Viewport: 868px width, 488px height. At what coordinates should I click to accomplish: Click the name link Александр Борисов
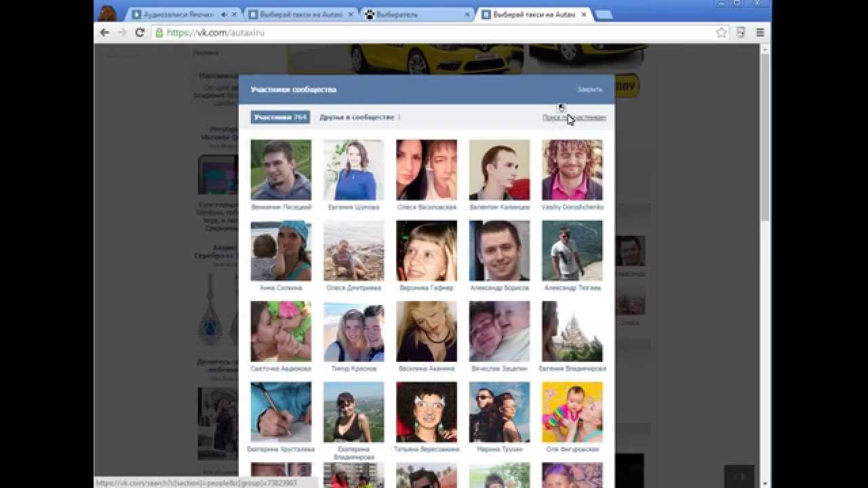(x=499, y=287)
